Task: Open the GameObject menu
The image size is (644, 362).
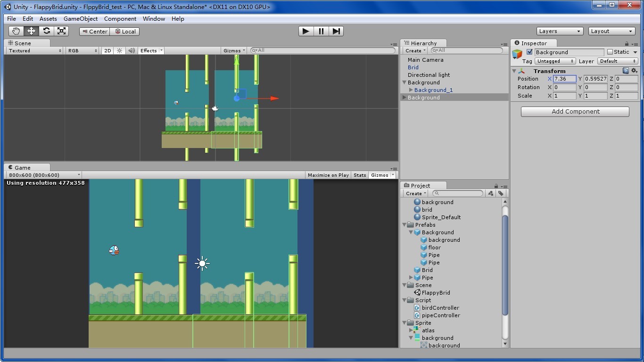Action: point(82,18)
